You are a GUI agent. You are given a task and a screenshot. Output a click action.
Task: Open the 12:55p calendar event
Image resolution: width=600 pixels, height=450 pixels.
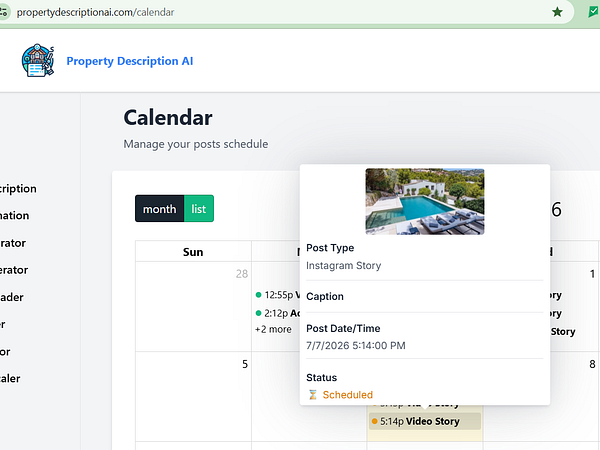(277, 295)
